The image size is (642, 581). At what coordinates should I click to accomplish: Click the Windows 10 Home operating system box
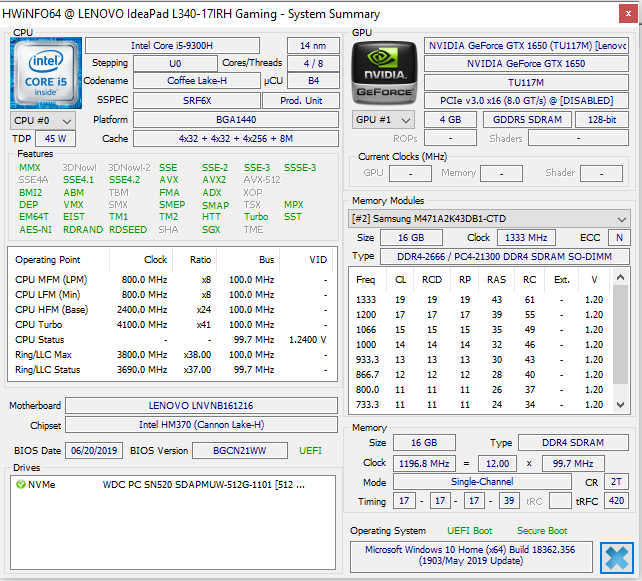pyautogui.click(x=472, y=557)
